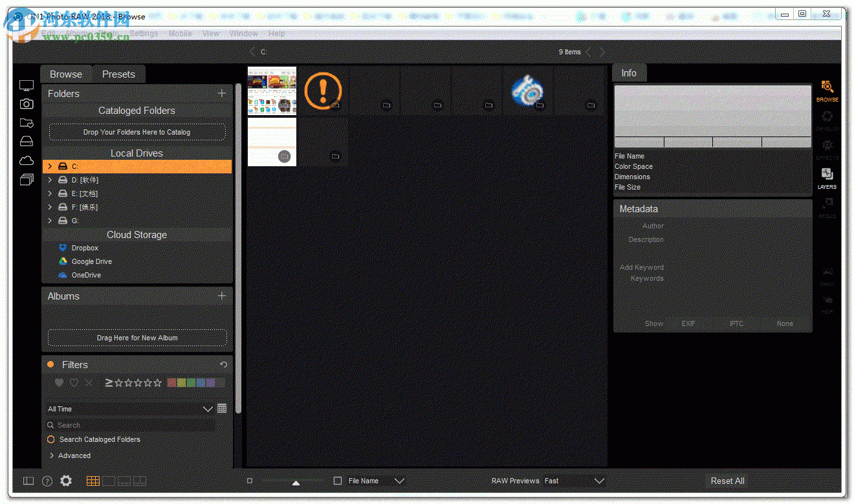The height and width of the screenshot is (504, 854).
Task: Reset filters with the circular arrow icon
Action: (224, 365)
